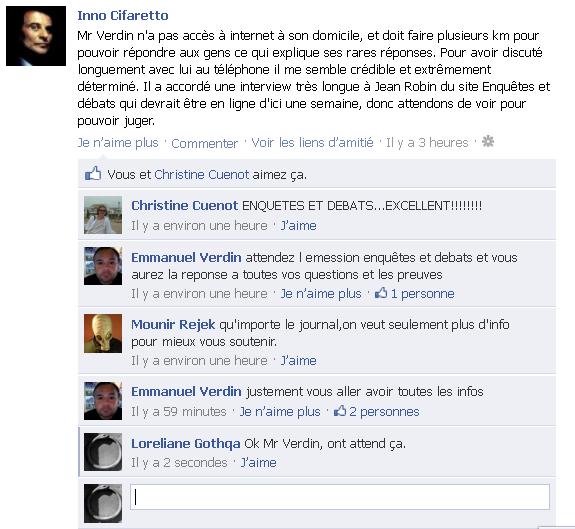Open Mounir Rejek's alien avatar

coord(103,333)
